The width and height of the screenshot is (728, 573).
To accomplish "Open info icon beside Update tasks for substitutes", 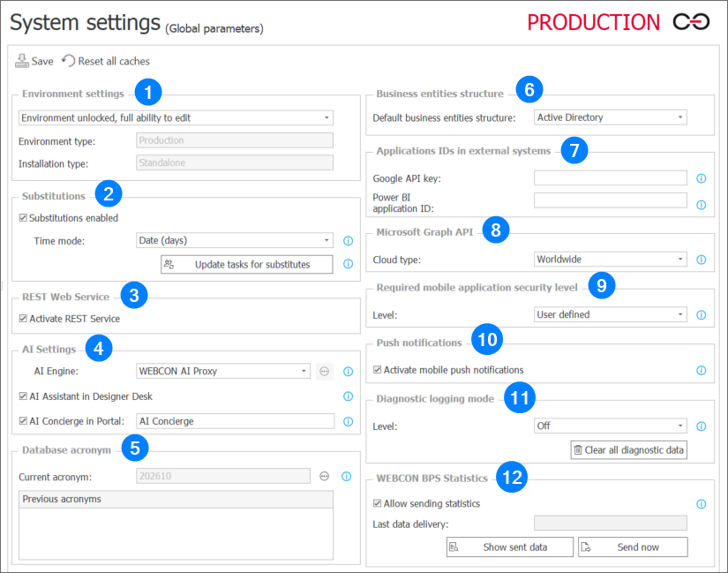I will tap(348, 264).
